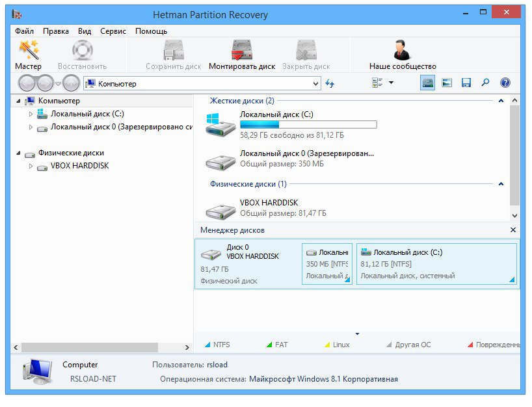Click the Монтировать диск toolbar button
This screenshot has width=532, height=407.
click(242, 55)
